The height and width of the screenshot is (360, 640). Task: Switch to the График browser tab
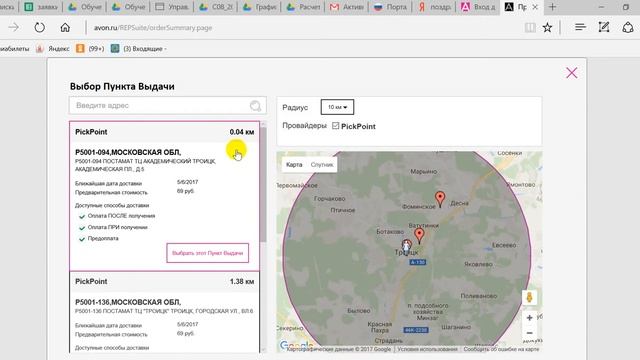259,7
